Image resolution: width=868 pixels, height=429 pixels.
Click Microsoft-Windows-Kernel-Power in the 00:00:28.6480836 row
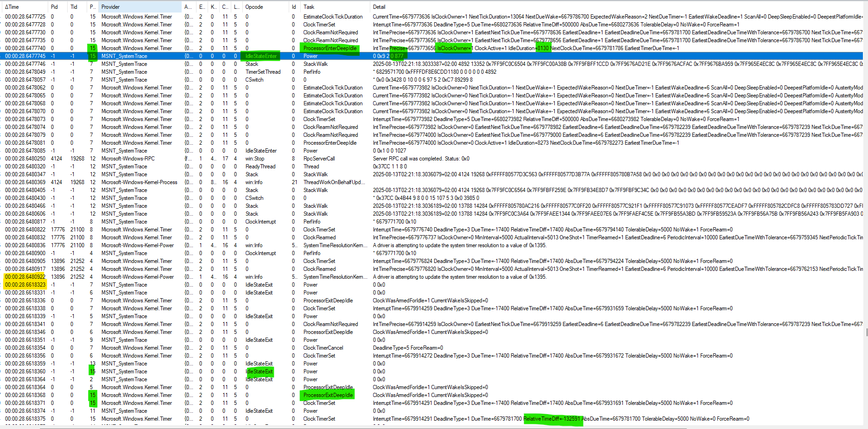click(138, 245)
